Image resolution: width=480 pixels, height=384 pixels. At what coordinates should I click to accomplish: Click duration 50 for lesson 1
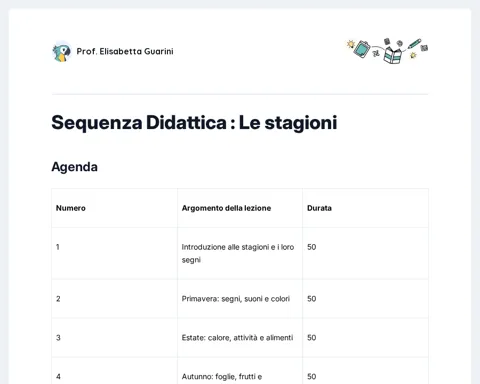(365, 253)
